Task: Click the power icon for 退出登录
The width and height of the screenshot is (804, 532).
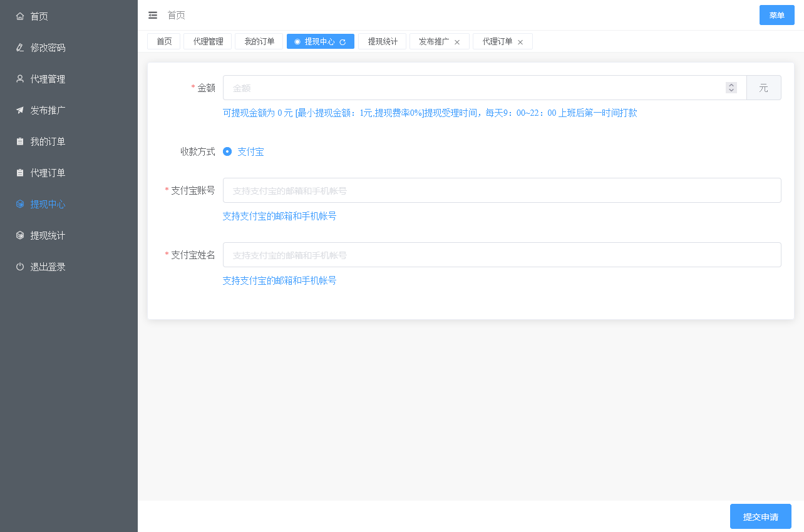Action: (x=20, y=267)
